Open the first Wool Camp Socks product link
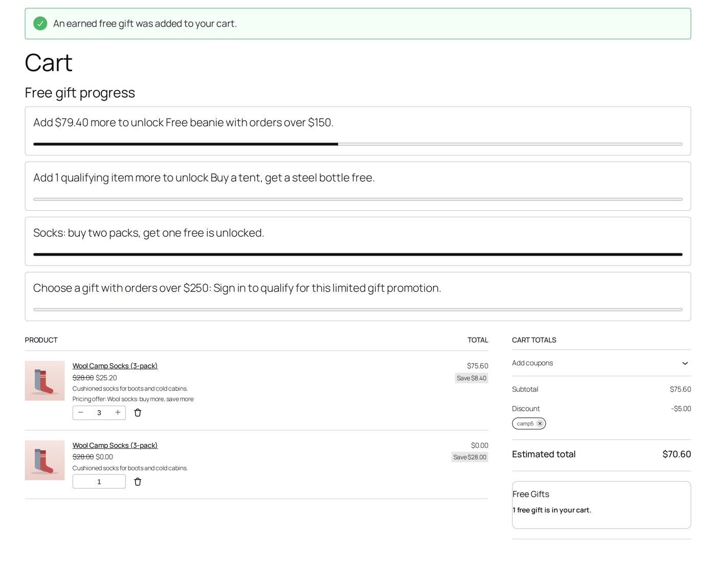Image resolution: width=716 pixels, height=588 pixels. [x=115, y=366]
